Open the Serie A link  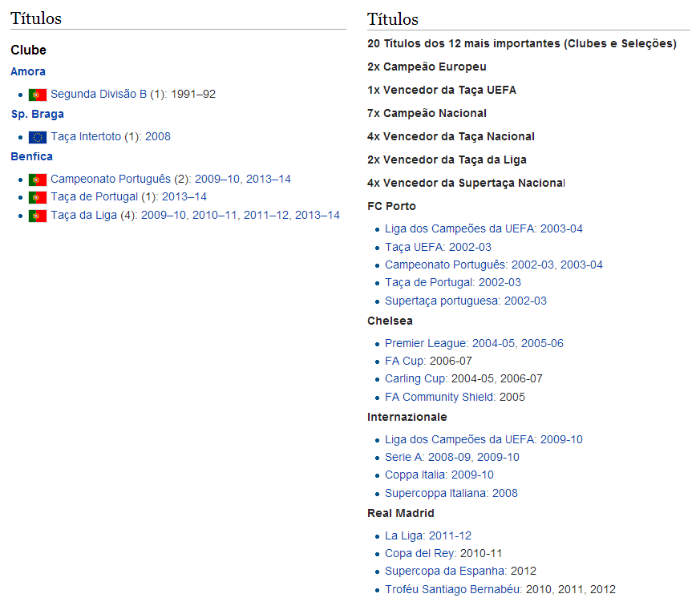pos(403,458)
